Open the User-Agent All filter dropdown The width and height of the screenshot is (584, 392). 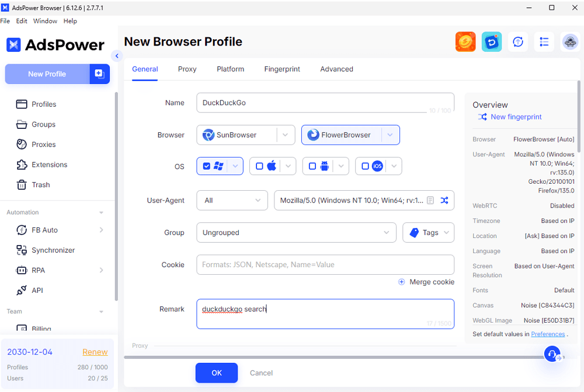pyautogui.click(x=232, y=200)
